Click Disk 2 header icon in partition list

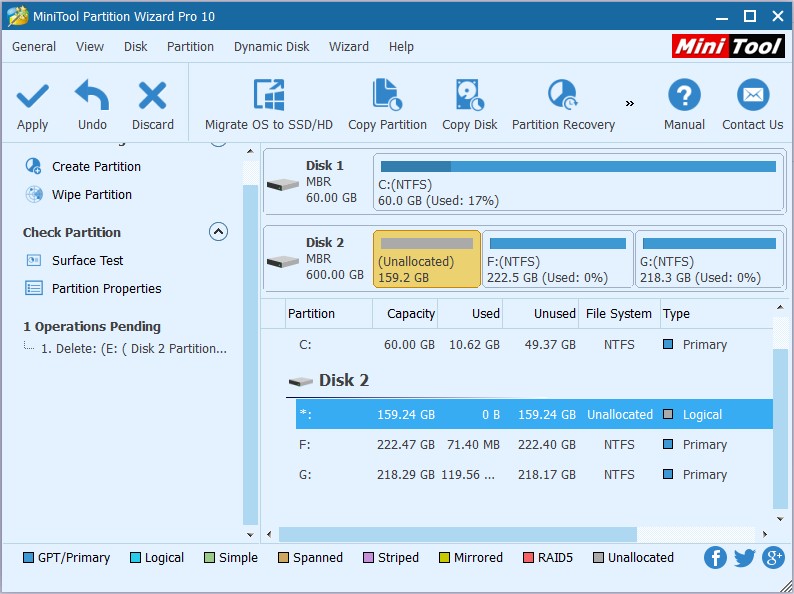(300, 381)
